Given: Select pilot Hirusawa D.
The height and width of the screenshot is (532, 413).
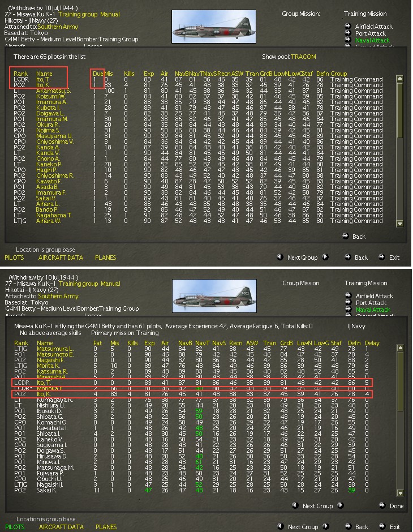Looking at the screenshot, I should 52,456.
